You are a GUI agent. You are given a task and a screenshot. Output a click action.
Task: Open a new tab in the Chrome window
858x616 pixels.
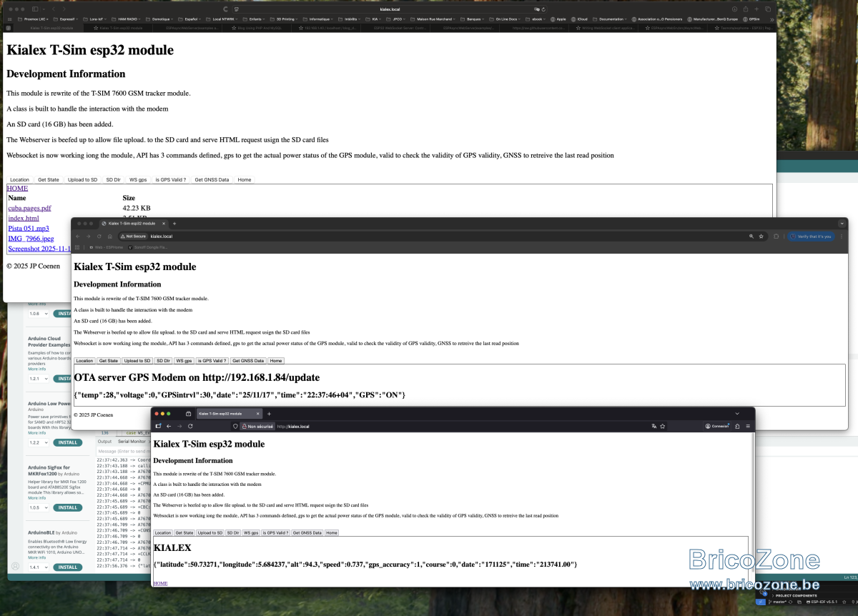(174, 224)
